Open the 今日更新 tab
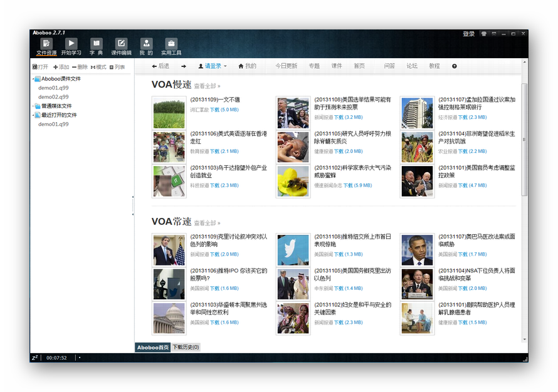 click(x=286, y=66)
